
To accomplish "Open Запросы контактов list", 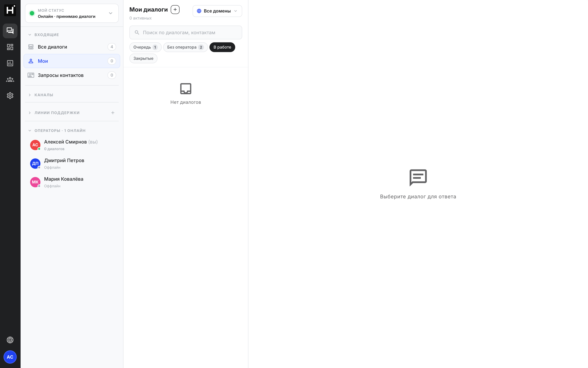I will point(72,75).
